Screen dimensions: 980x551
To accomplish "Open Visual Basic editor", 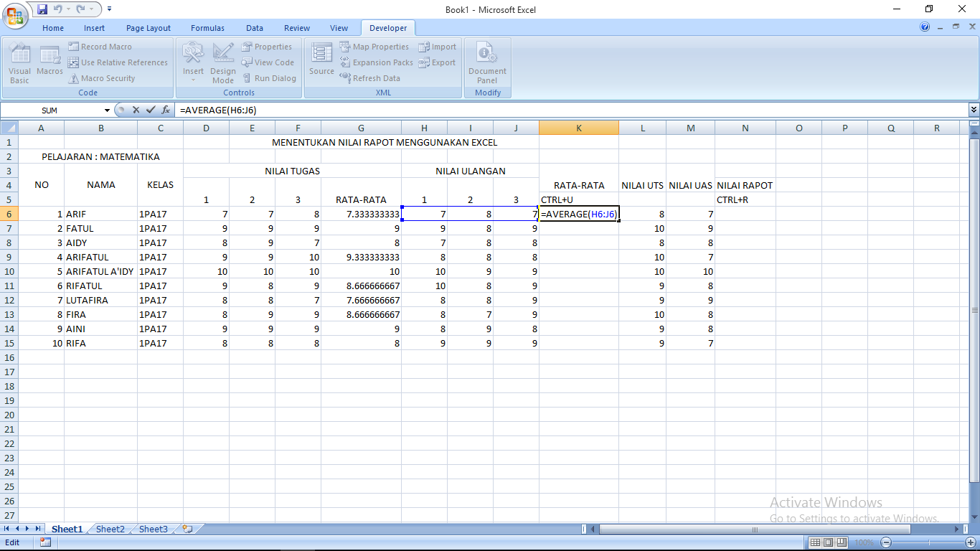I will click(x=19, y=62).
